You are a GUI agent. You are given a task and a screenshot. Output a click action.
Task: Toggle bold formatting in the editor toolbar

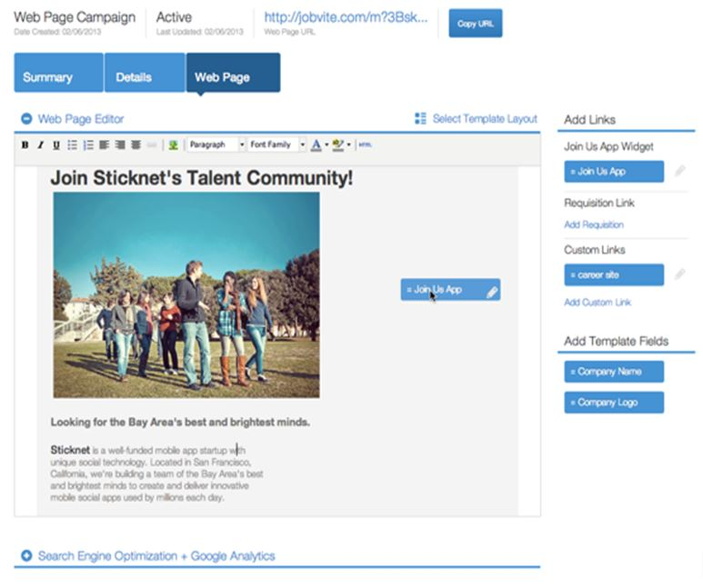click(25, 145)
